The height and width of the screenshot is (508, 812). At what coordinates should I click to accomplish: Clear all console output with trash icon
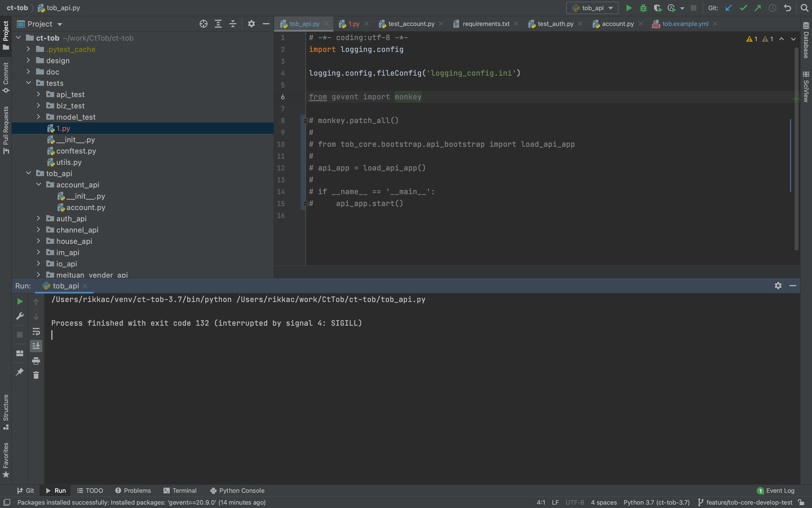pos(36,375)
